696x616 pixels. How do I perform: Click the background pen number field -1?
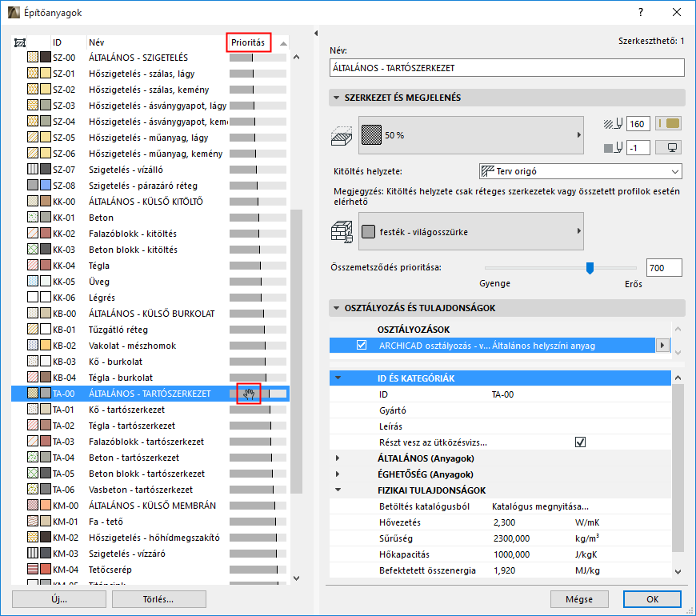(x=638, y=148)
